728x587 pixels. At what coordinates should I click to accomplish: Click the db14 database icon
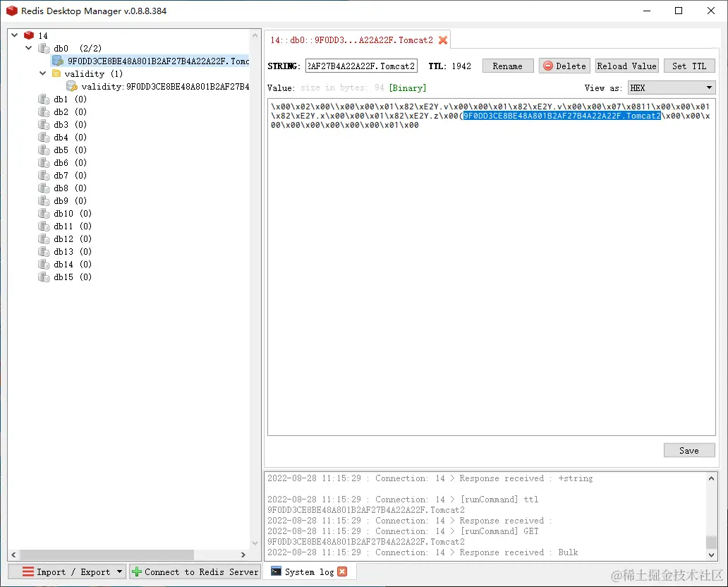44,265
